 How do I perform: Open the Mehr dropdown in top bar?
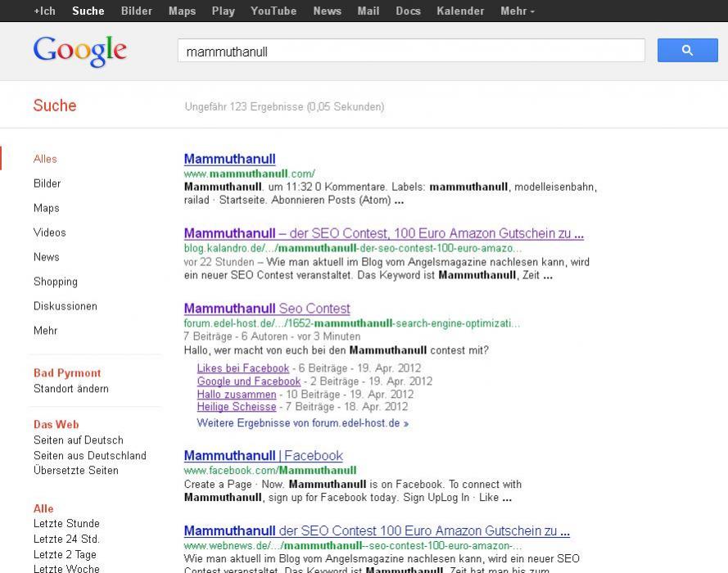tap(517, 11)
